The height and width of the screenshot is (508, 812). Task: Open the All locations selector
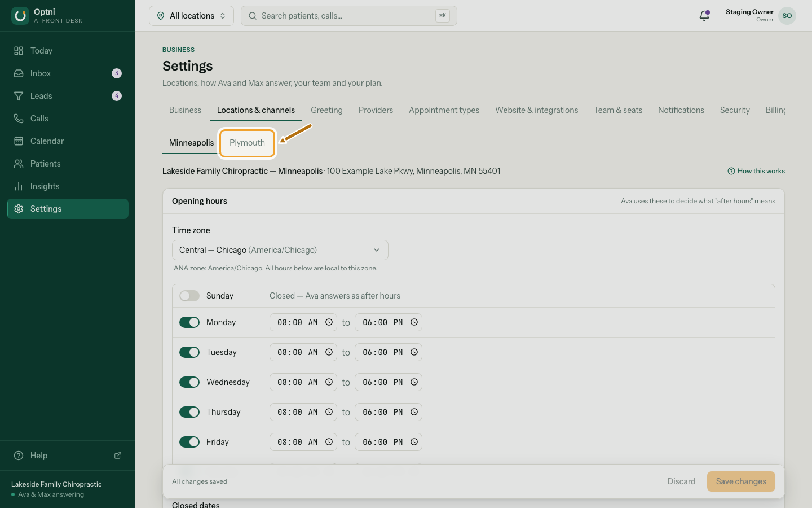(191, 16)
